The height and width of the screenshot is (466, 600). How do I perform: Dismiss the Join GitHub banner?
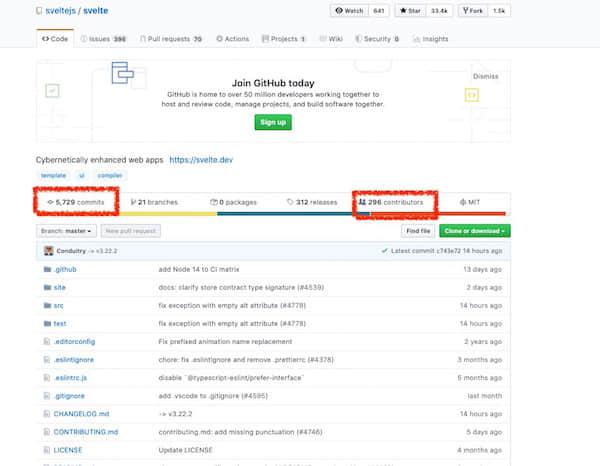(484, 75)
